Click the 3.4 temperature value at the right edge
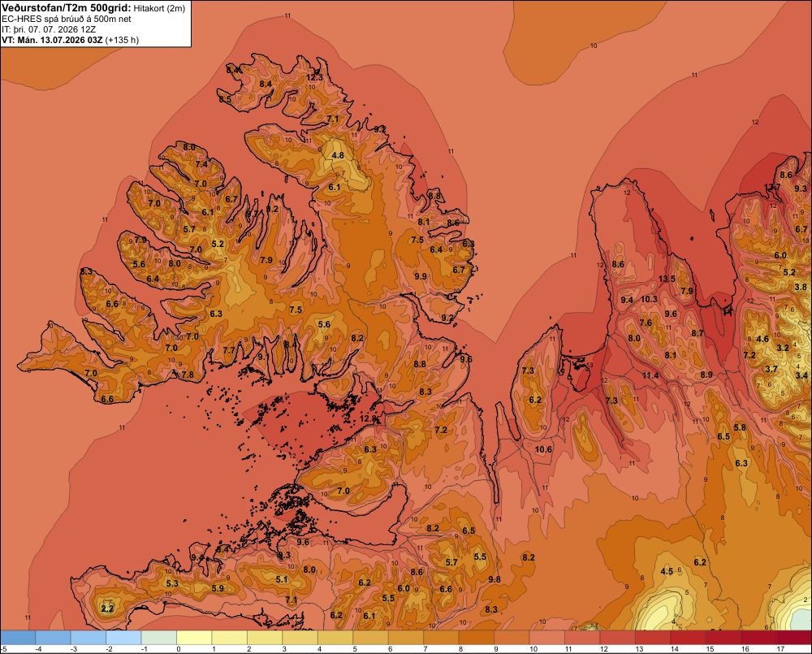812x654 pixels. point(801,375)
